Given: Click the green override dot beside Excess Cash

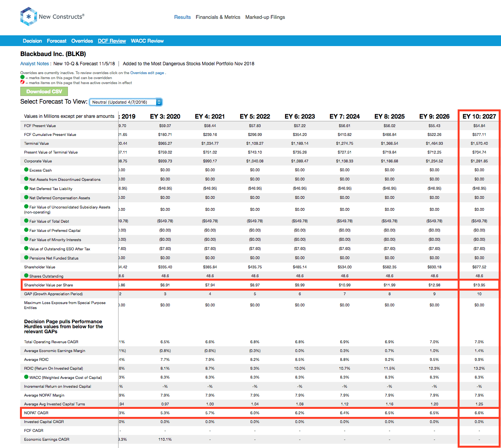Looking at the screenshot, I should tap(26, 170).
